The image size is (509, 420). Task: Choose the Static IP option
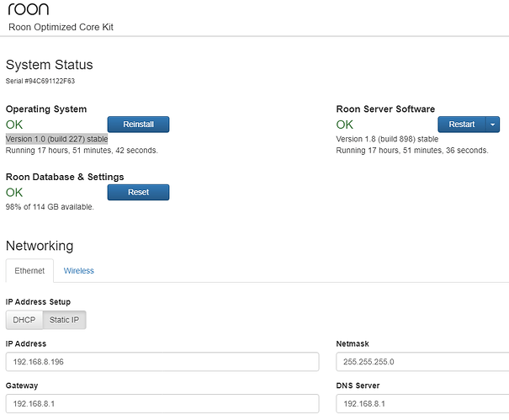point(64,320)
